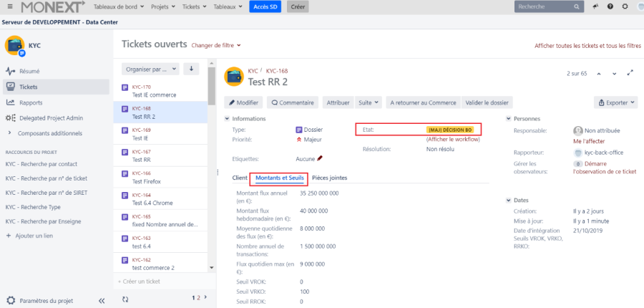Click the sort direction arrow button
Viewport: 644px width, 308px height.
coord(191,69)
